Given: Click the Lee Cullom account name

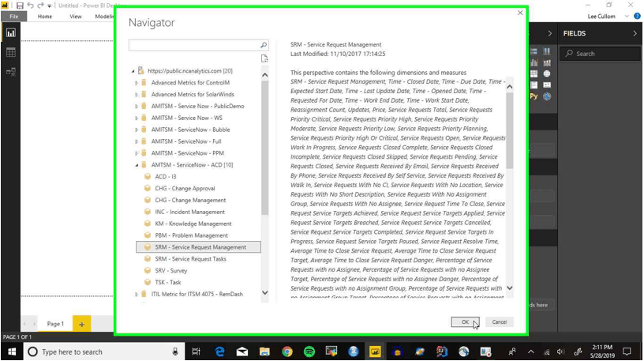Looking at the screenshot, I should [x=601, y=17].
